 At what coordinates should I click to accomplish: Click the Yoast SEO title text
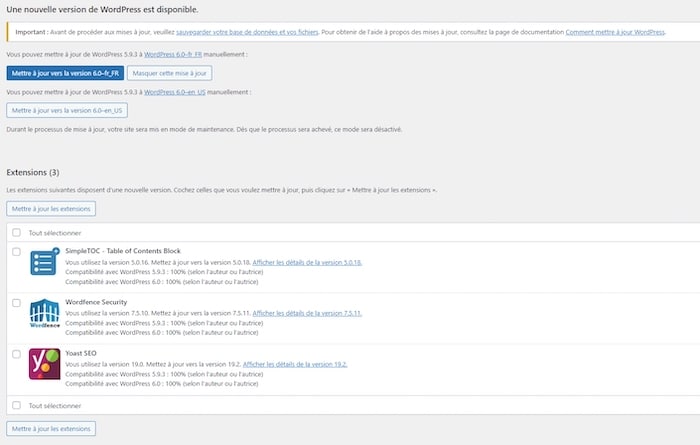(x=81, y=353)
